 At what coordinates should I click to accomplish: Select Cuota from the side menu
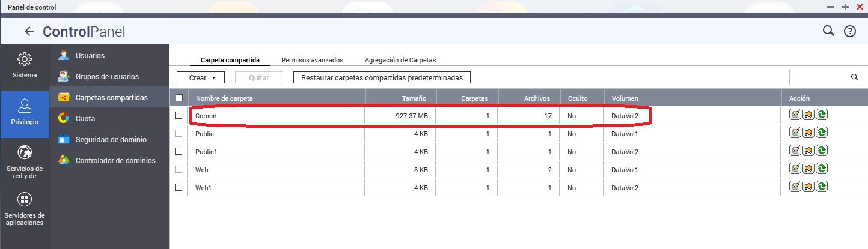tap(85, 119)
